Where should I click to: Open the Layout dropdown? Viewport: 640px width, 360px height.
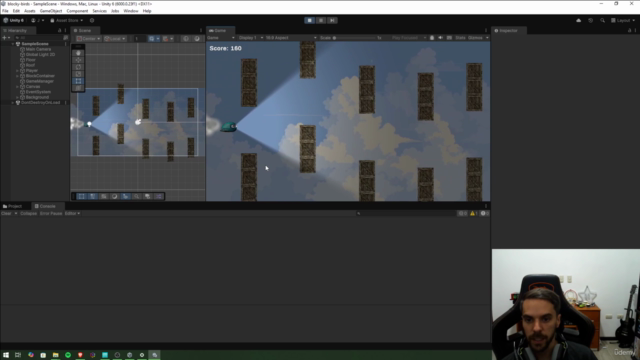[x=623, y=20]
